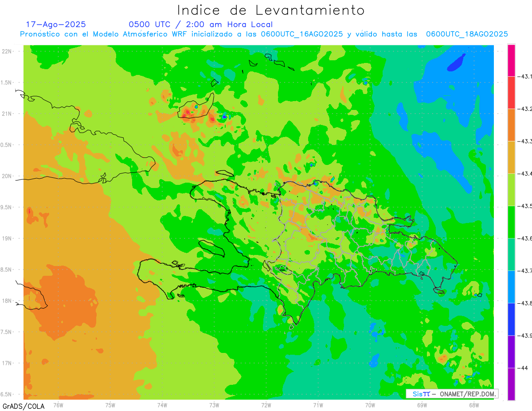Click the time label "0500 UTC / 2:00 am Hora Local"
Screen dimensions: 532x411
point(201,24)
